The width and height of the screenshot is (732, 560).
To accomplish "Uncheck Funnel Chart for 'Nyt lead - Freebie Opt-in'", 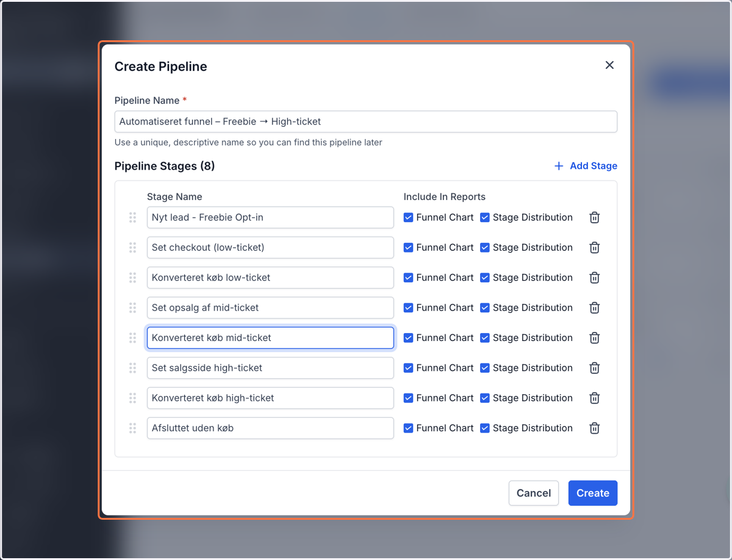I will (409, 218).
